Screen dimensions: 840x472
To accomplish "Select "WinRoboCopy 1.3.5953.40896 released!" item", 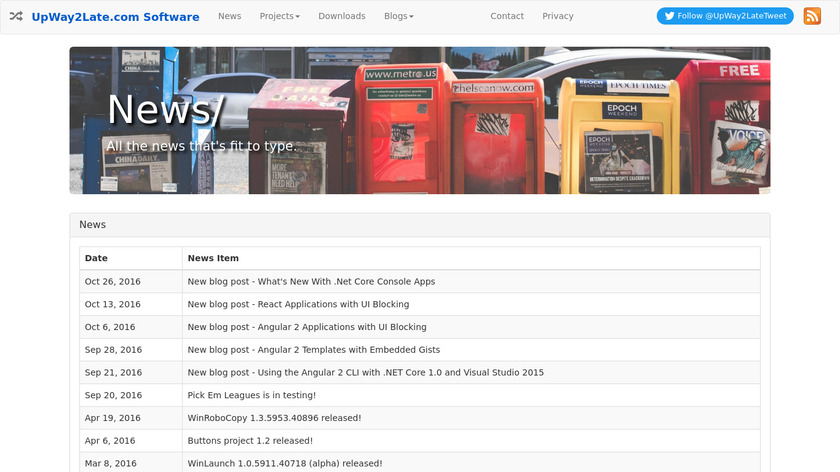I will 274,418.
